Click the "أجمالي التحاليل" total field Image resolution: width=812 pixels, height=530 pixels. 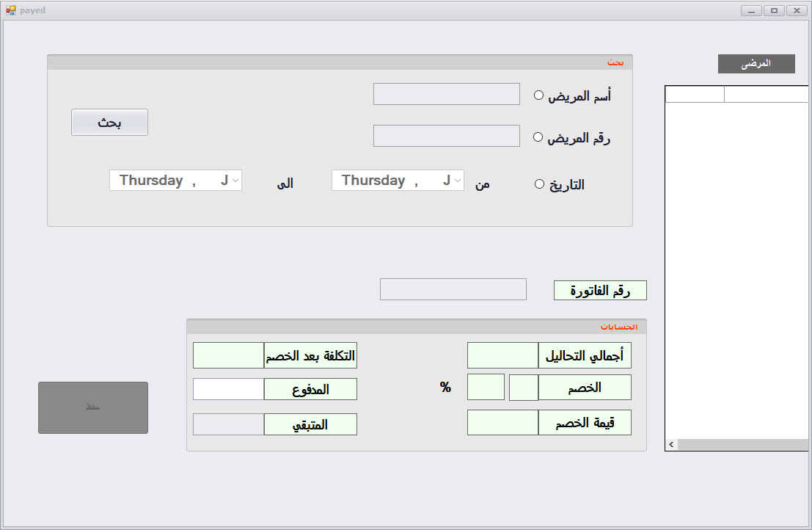coord(502,355)
